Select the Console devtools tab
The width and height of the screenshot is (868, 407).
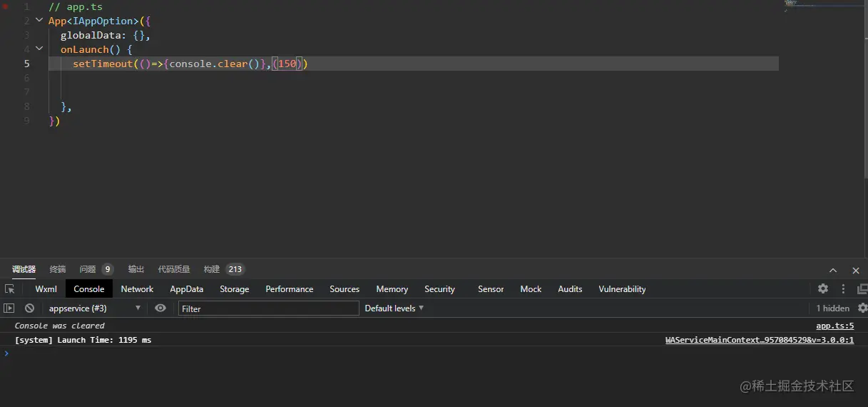[89, 289]
